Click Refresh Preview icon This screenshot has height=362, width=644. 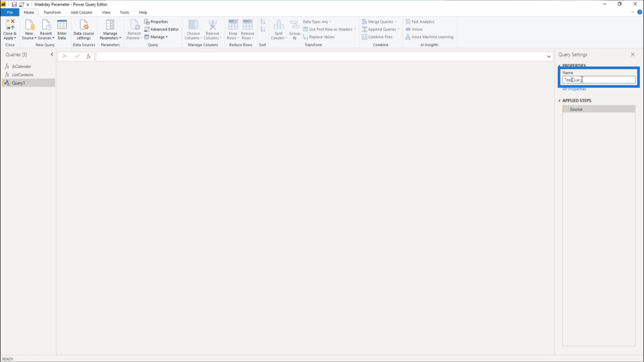click(134, 25)
